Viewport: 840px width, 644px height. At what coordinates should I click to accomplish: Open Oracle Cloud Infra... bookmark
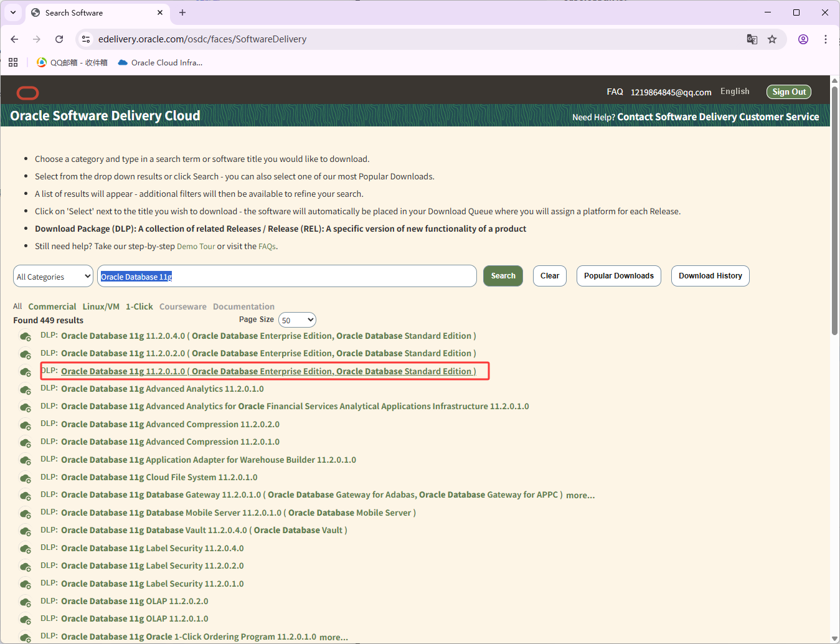[x=160, y=62]
